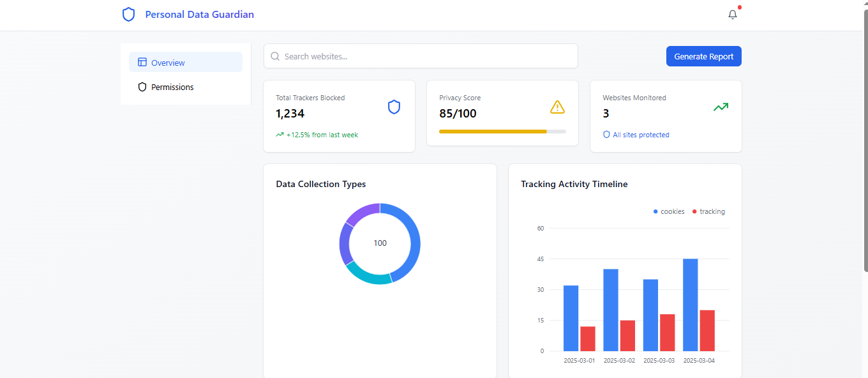868x378 pixels.
Task: Click the red tracking bar for 2025-03-02
Action: click(x=627, y=336)
